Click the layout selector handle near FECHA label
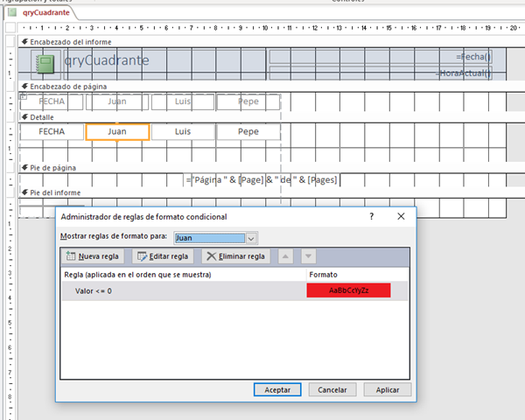 tap(23, 96)
